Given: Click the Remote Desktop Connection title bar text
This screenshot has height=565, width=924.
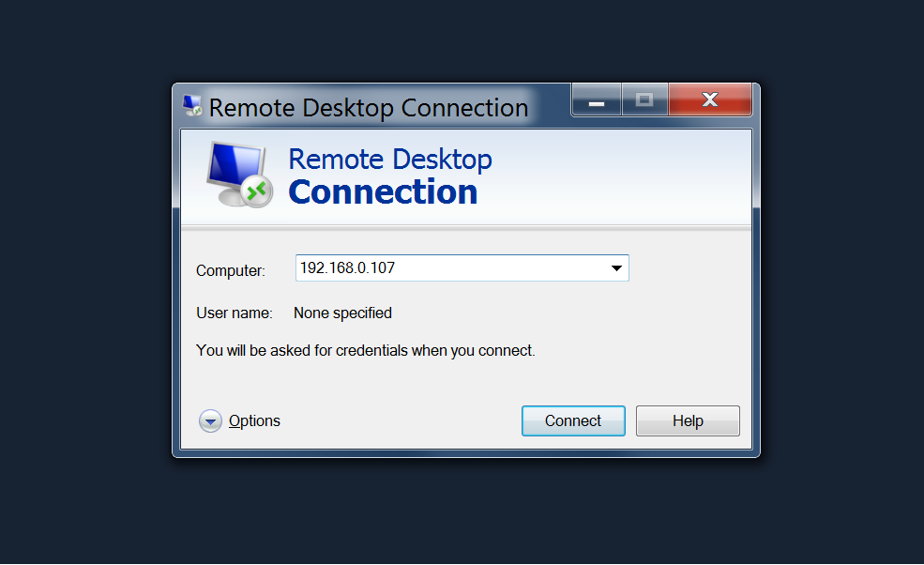Looking at the screenshot, I should 369,108.
